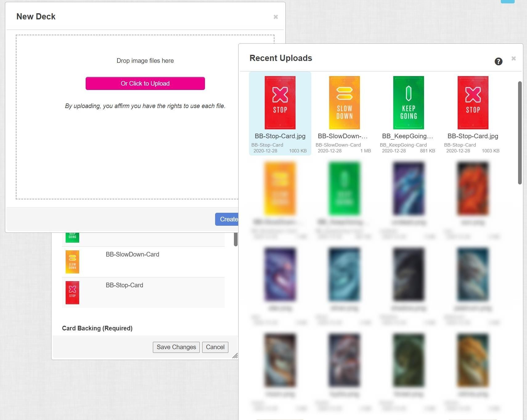
Task: Close the Recent Uploads panel
Action: point(513,59)
